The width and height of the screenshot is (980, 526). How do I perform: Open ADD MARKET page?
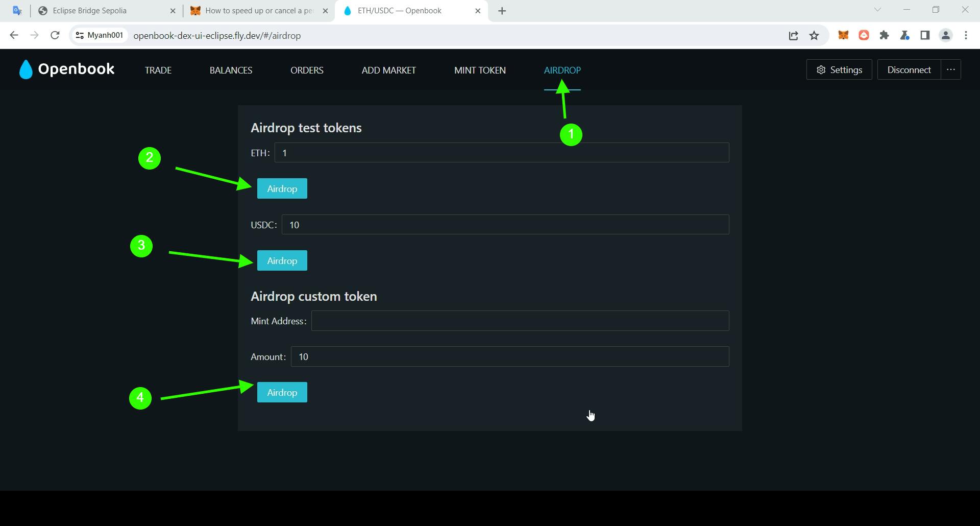click(388, 70)
